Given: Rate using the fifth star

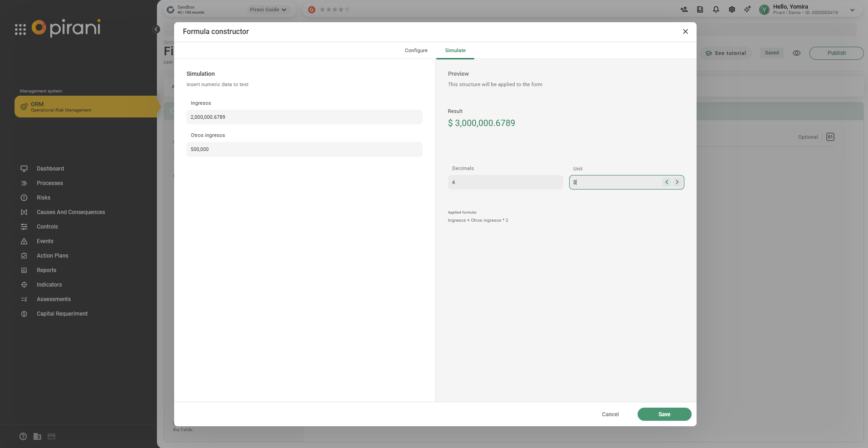Looking at the screenshot, I should click(x=347, y=10).
